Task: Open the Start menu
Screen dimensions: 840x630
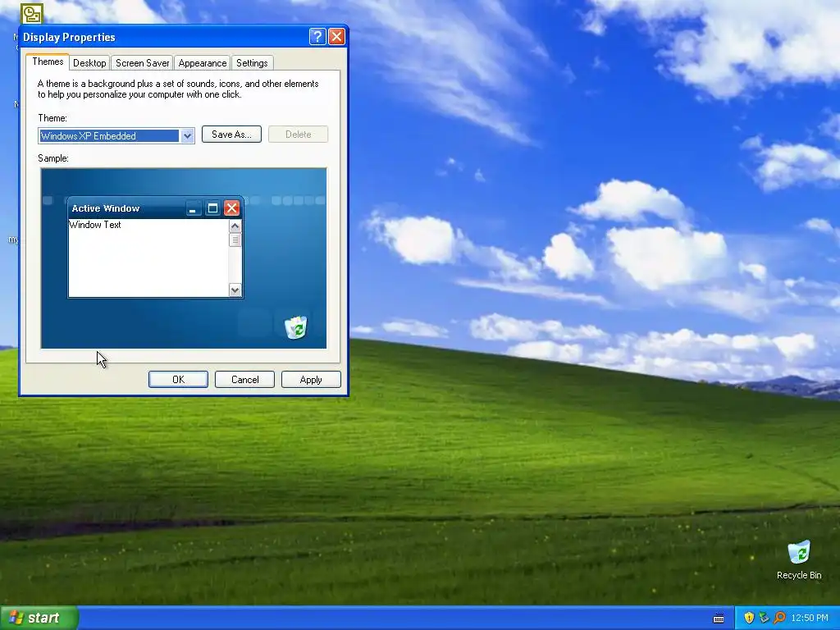Action: tap(39, 618)
